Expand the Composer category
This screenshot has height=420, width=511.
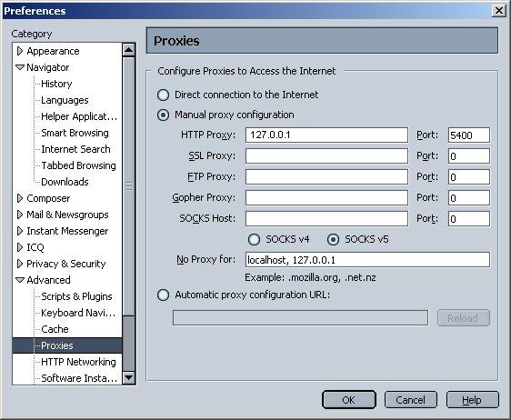coord(20,198)
